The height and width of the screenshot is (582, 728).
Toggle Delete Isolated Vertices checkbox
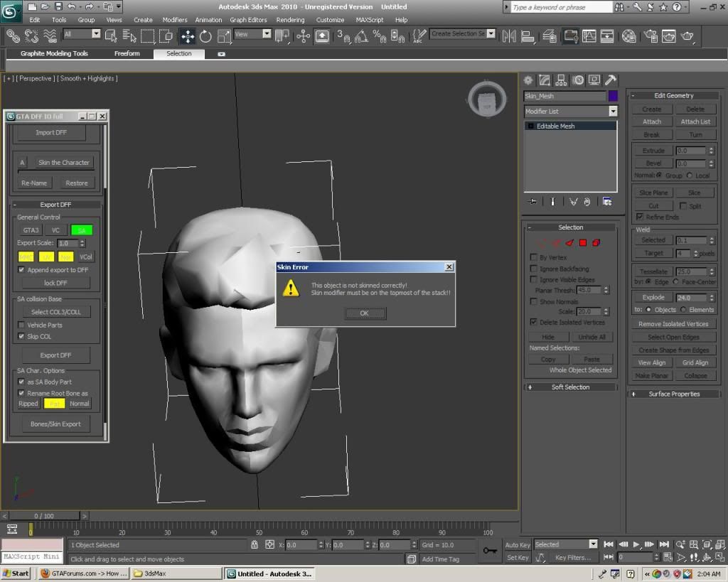[x=533, y=322]
